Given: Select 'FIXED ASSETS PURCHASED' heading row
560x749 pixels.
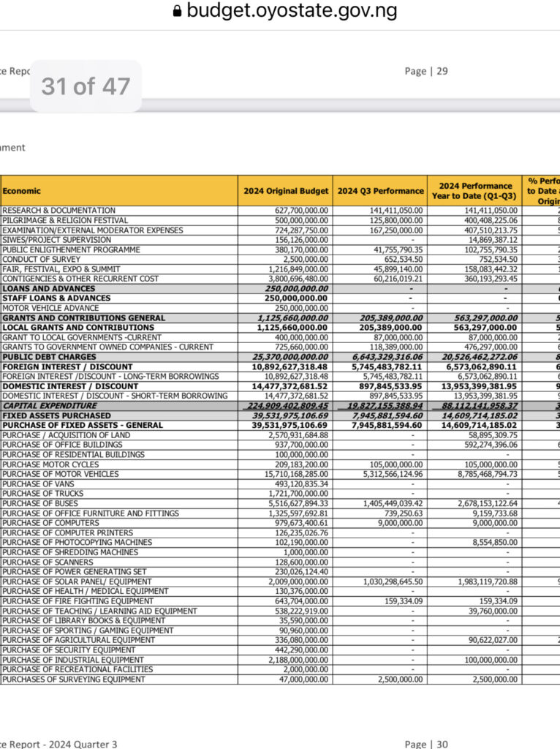Looking at the screenshot, I should [56, 415].
